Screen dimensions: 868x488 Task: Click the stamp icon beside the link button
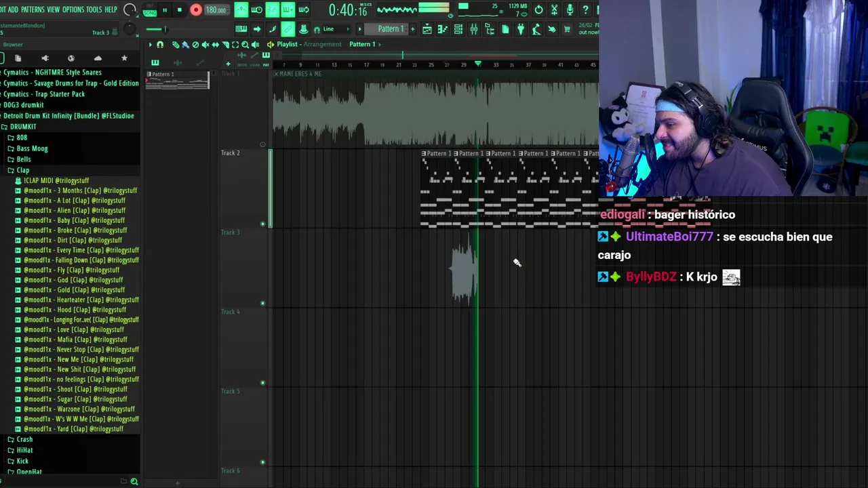(x=304, y=28)
